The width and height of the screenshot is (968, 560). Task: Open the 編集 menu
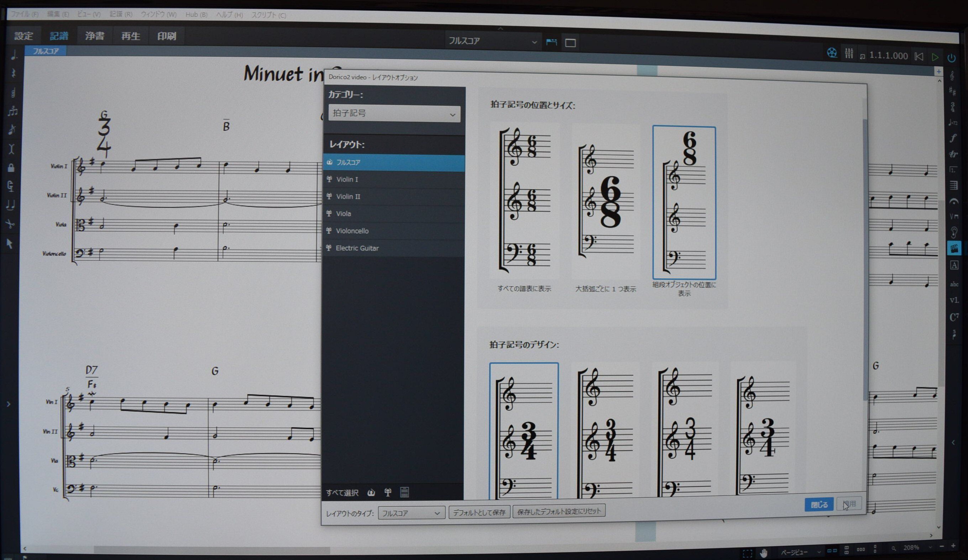(58, 14)
